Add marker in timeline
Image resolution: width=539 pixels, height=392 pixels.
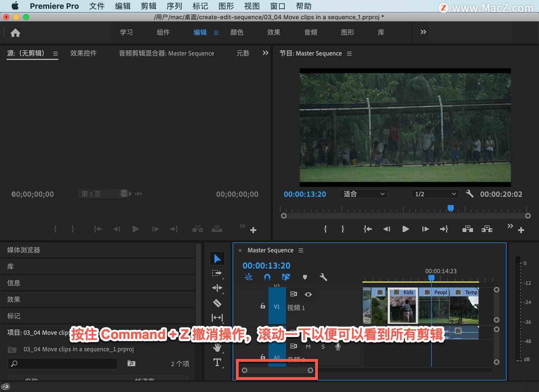click(x=305, y=277)
